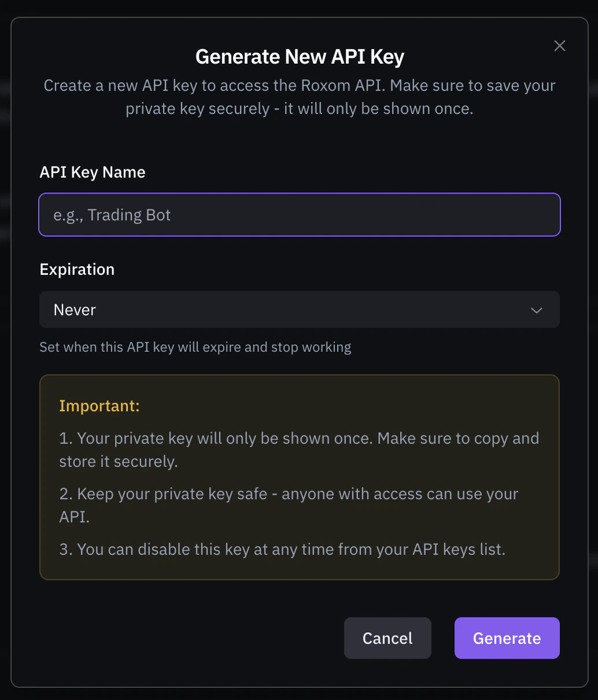598x700 pixels.
Task: Change the API key expiration setting
Action: (x=299, y=310)
